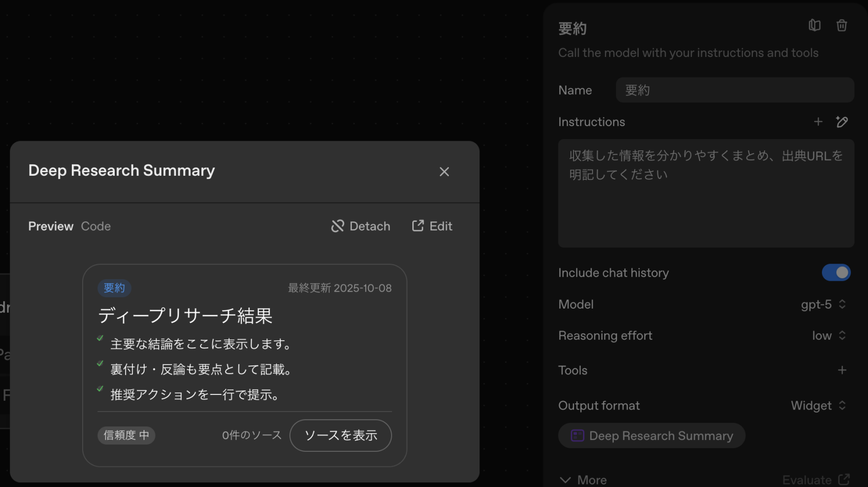Expand the More section
The image size is (868, 487).
tap(583, 480)
